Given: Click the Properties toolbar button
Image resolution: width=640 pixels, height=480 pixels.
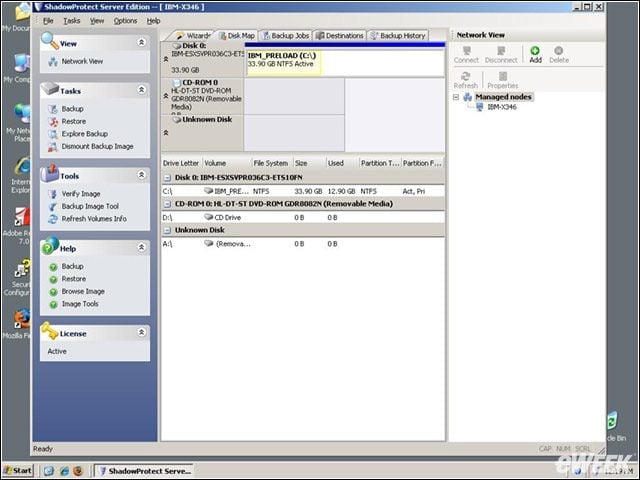Looking at the screenshot, I should [502, 80].
